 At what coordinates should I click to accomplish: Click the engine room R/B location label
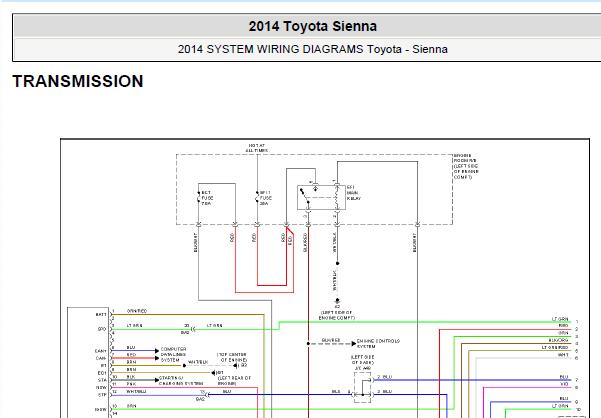(x=466, y=166)
